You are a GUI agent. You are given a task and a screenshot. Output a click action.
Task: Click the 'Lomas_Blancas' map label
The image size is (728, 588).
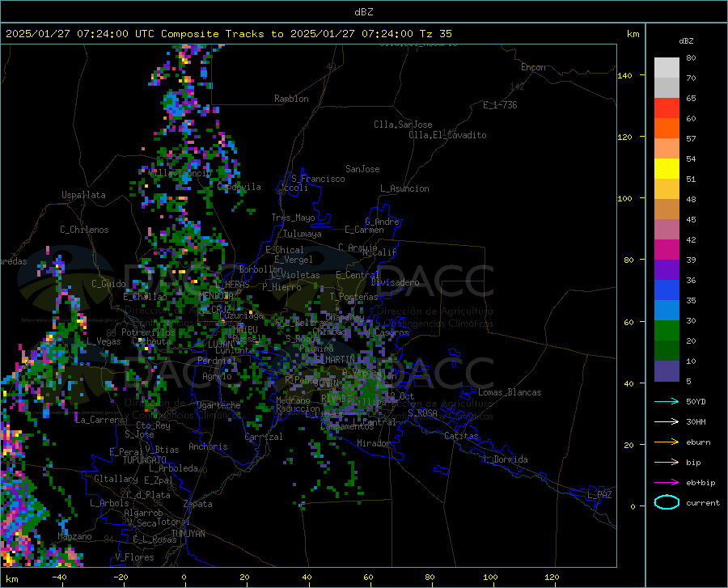pos(510,392)
